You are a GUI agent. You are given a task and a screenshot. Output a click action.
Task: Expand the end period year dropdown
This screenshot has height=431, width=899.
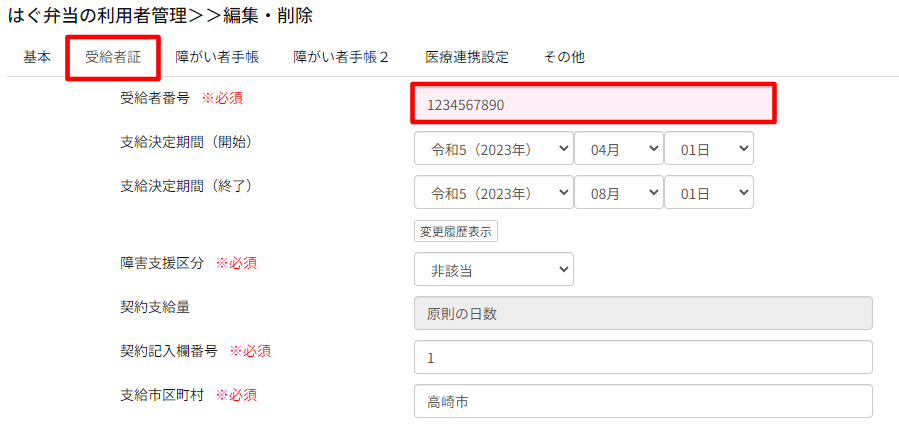click(x=493, y=192)
